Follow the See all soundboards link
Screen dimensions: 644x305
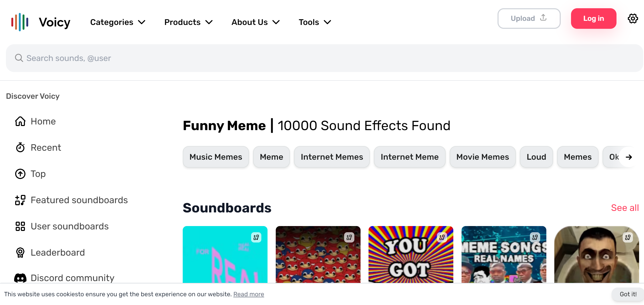click(x=624, y=208)
